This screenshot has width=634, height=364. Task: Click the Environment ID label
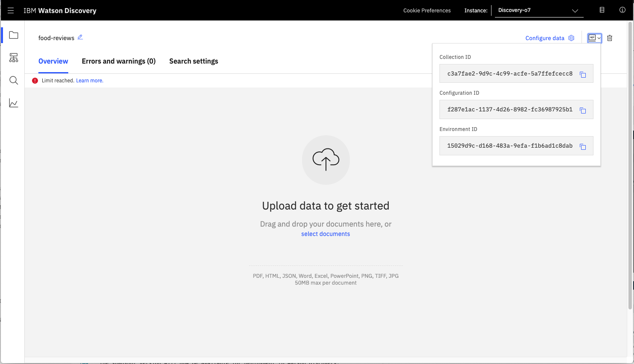tap(458, 129)
